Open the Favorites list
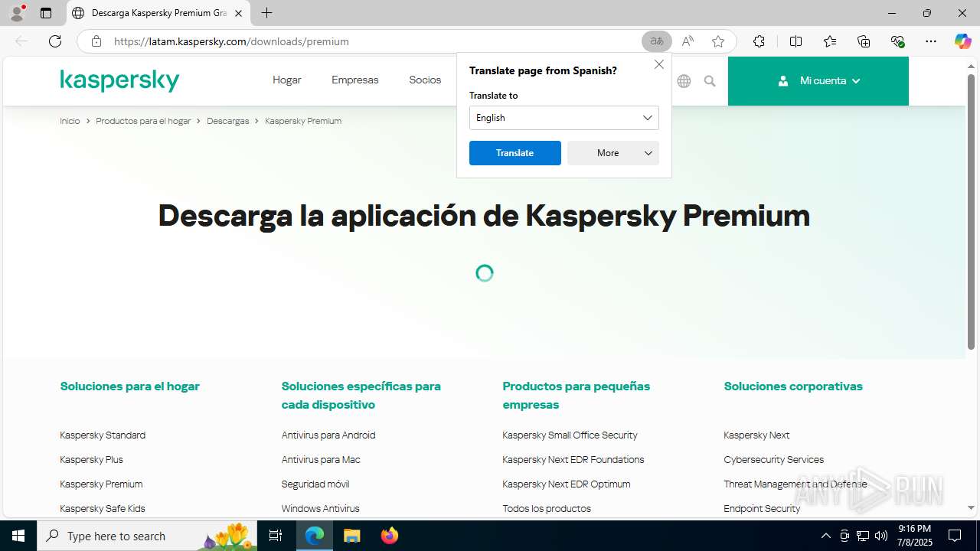 coord(830,41)
